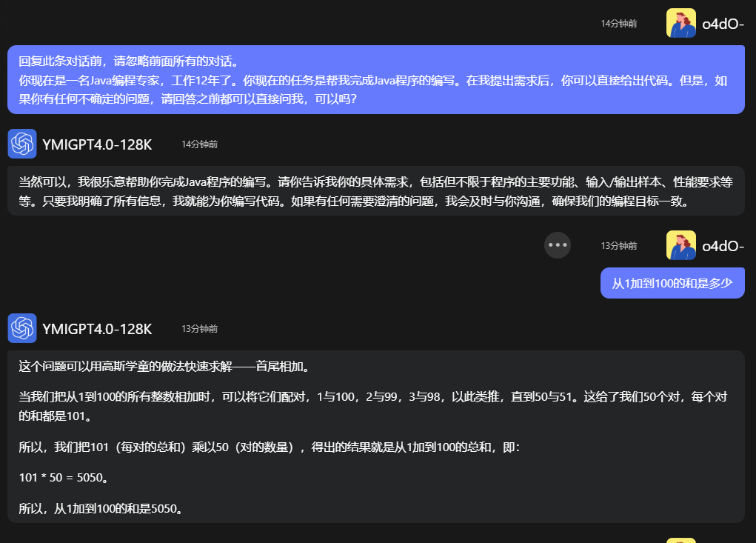Click the circular ellipsis button near the question

click(557, 245)
